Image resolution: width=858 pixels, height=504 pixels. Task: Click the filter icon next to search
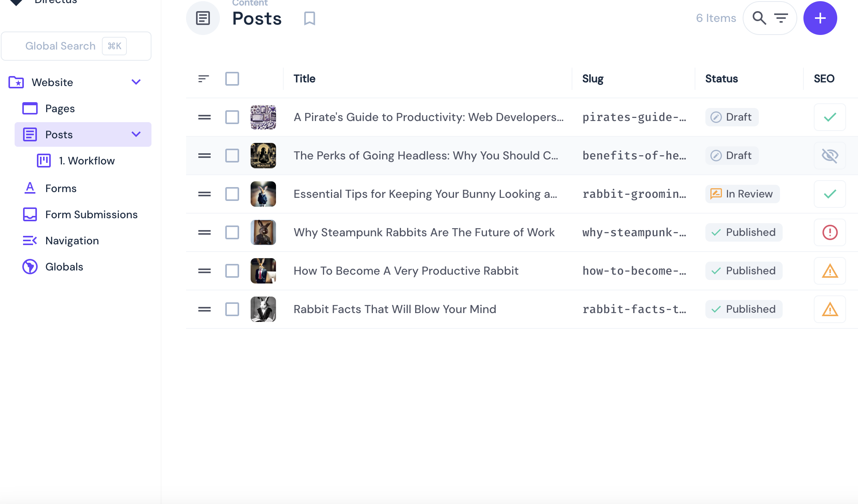click(x=781, y=18)
